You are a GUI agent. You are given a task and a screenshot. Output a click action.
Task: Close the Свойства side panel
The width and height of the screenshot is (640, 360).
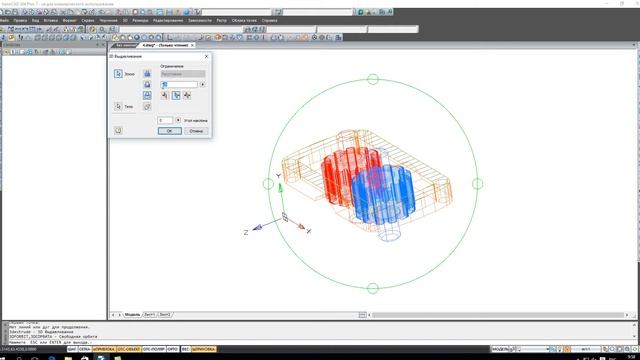[103, 45]
